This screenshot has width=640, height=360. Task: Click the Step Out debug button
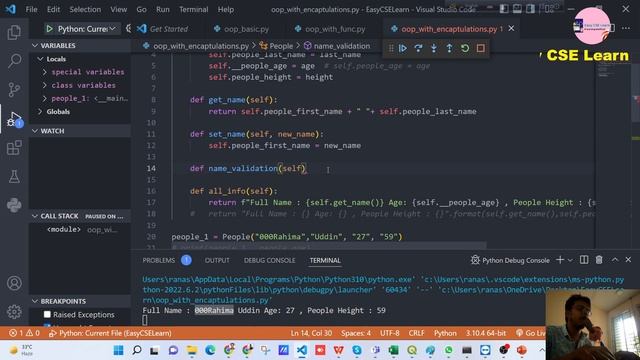click(449, 48)
